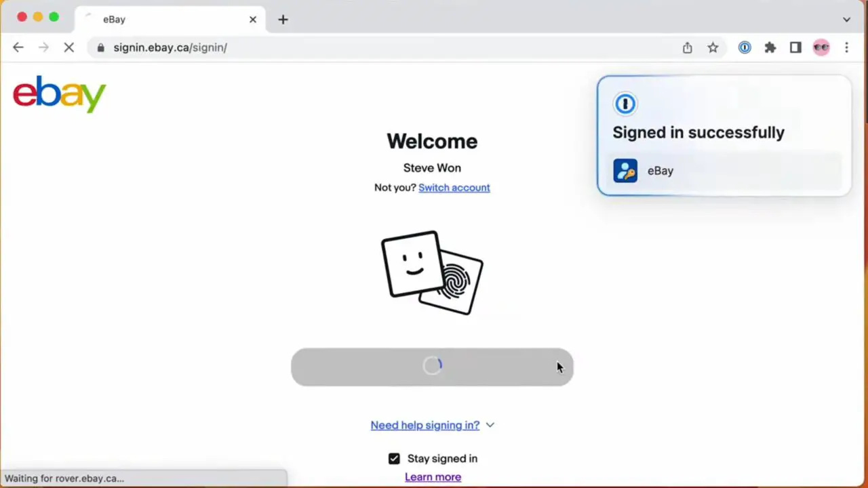Open the Chrome three-dot menu
Screen dimensions: 868x488
(x=846, y=47)
